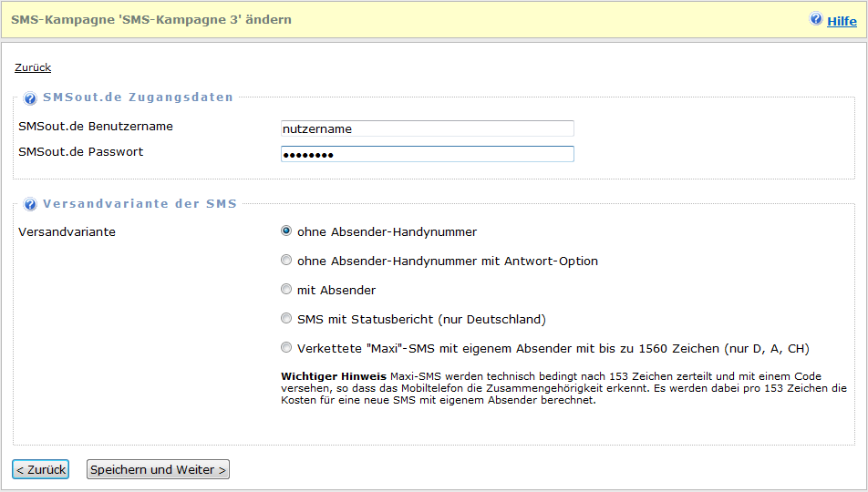Select the 'mit Absender' radio button
This screenshot has width=868, height=492.
click(286, 290)
